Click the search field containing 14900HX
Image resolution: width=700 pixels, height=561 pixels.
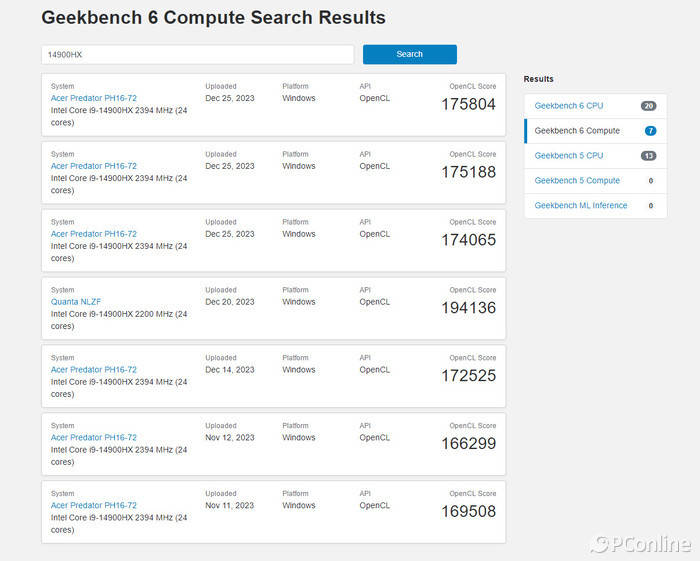click(197, 54)
